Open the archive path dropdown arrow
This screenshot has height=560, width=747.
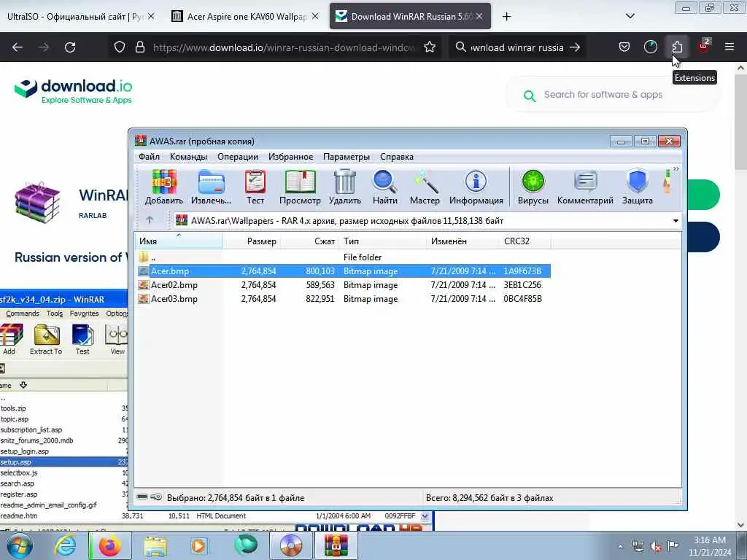pyautogui.click(x=676, y=221)
